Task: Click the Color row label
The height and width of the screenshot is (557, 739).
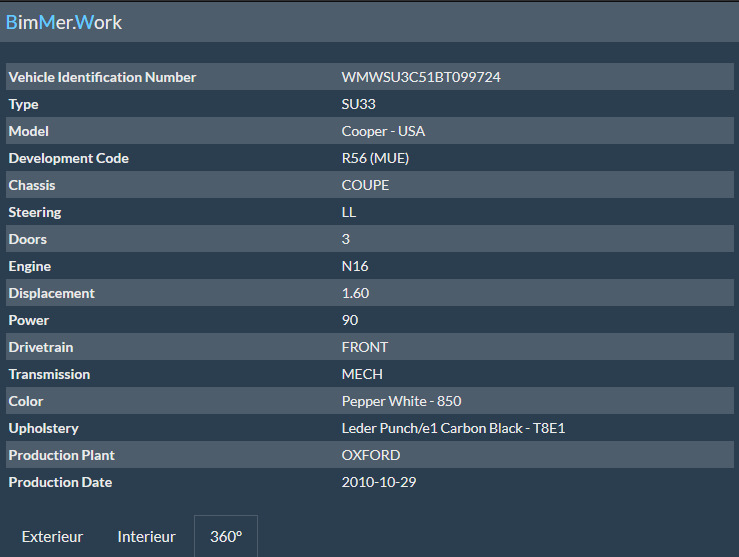Action: pos(26,401)
